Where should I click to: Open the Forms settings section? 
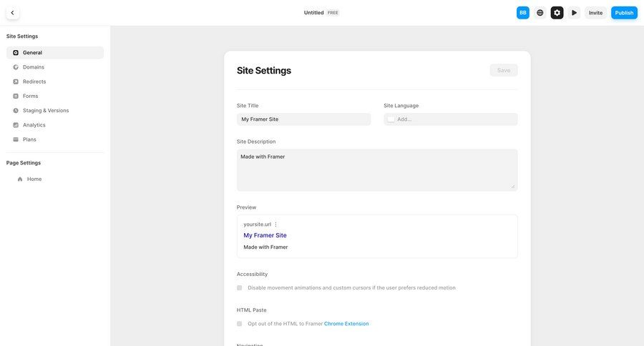55,96
